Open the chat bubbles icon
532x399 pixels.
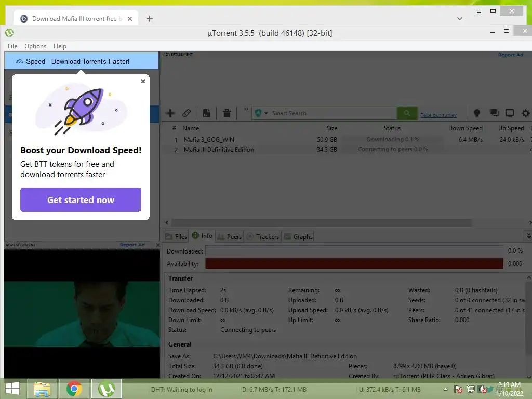(494, 113)
